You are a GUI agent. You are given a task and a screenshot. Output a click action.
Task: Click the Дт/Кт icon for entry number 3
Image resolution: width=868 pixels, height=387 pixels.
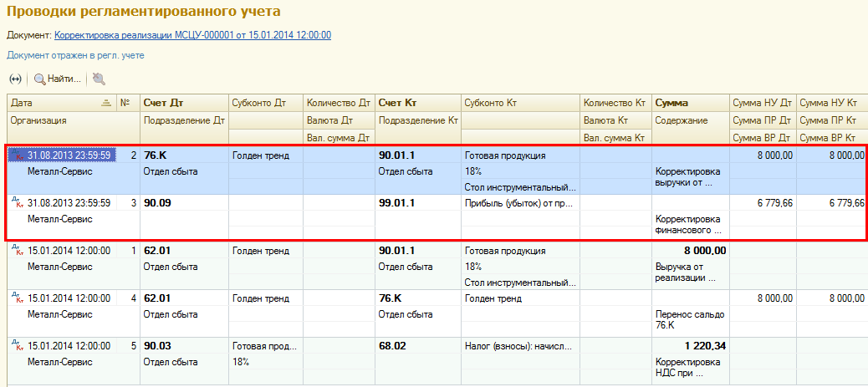[18, 203]
